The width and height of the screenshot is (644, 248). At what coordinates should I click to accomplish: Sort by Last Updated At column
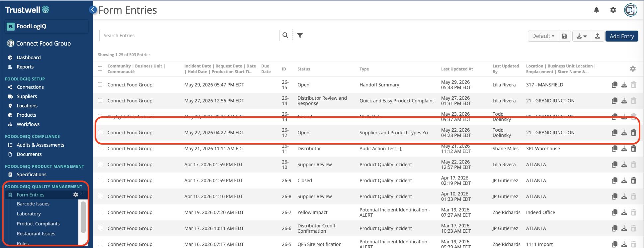pos(457,69)
